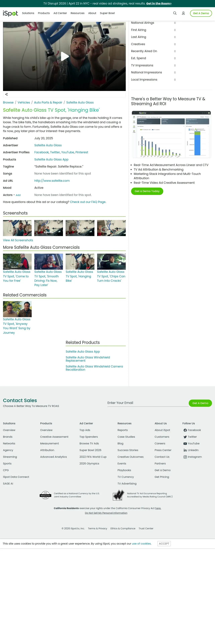Open iSpot Data Connect in the footer
Viewport: 215px width, 644px height.
[x=16, y=477]
